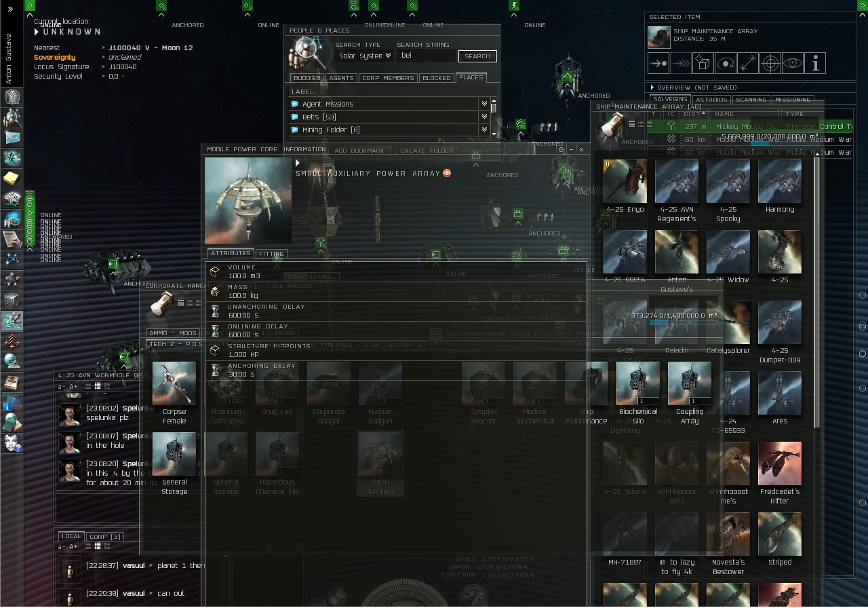Expand the Neocom with the double-arrow button
Image resolution: width=868 pixels, height=608 pixels.
point(11,9)
